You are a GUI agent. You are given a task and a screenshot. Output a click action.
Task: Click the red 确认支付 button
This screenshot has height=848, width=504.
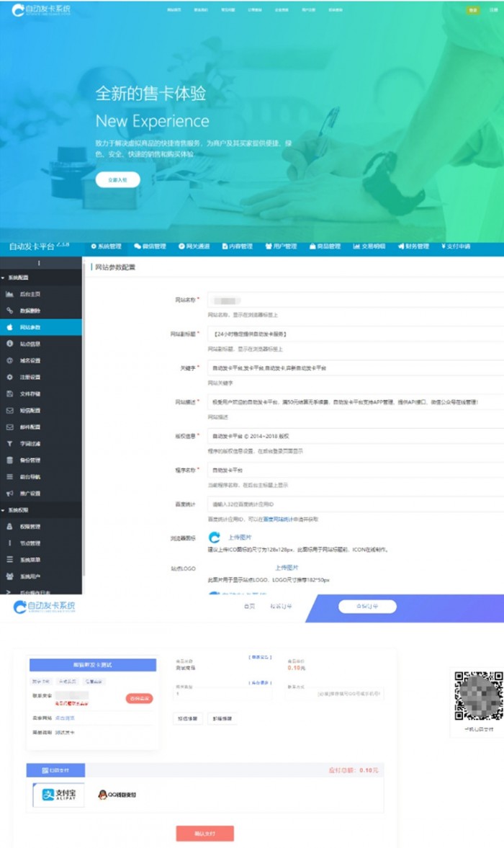pyautogui.click(x=204, y=833)
